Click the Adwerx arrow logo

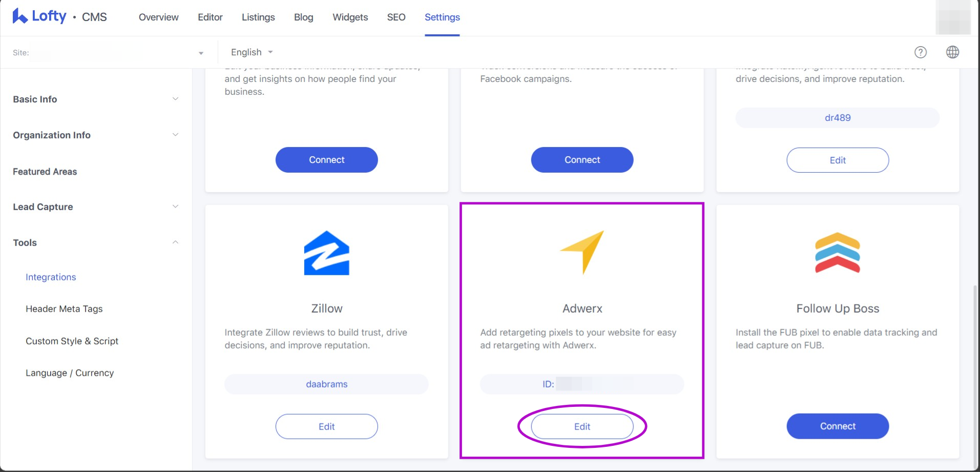[x=582, y=252]
